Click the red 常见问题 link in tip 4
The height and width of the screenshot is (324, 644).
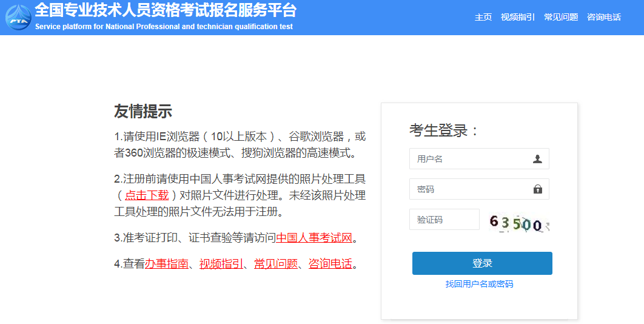tap(275, 264)
